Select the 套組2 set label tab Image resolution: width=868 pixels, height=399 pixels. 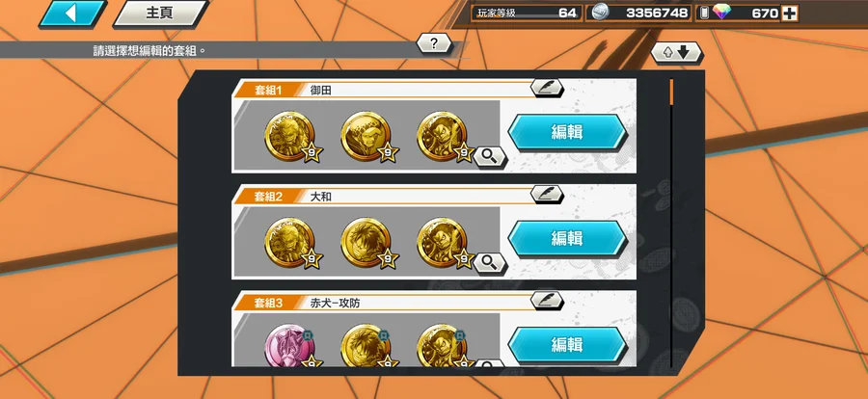pyautogui.click(x=268, y=196)
